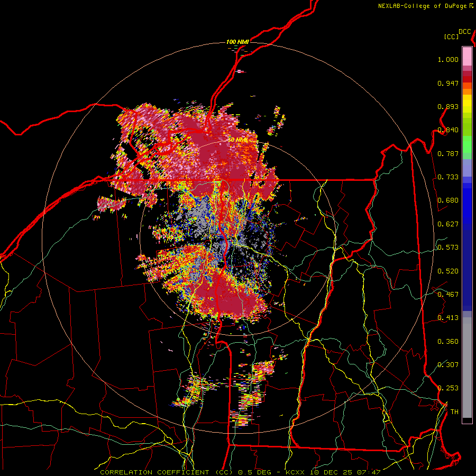476x476 pixels.
Task: Select the 0.520 legend value
Action: [448, 271]
